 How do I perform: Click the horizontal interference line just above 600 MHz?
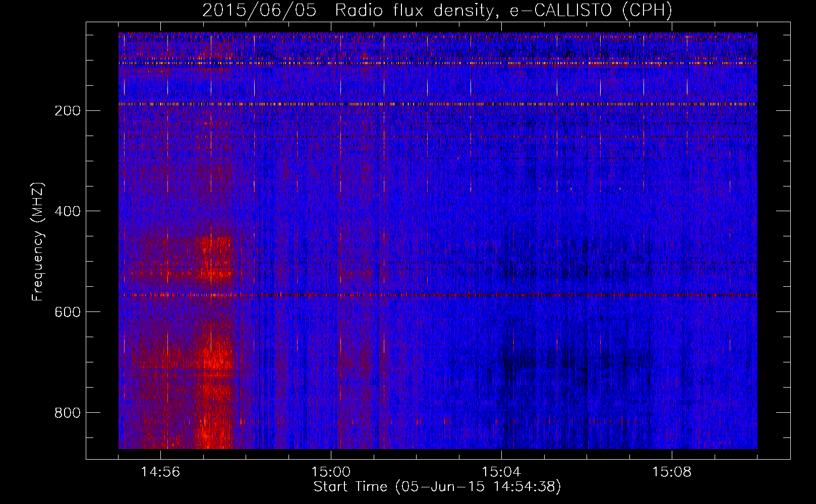coord(437,295)
